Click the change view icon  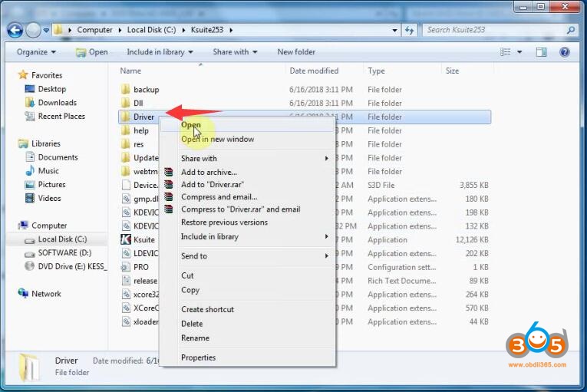pyautogui.click(x=505, y=52)
